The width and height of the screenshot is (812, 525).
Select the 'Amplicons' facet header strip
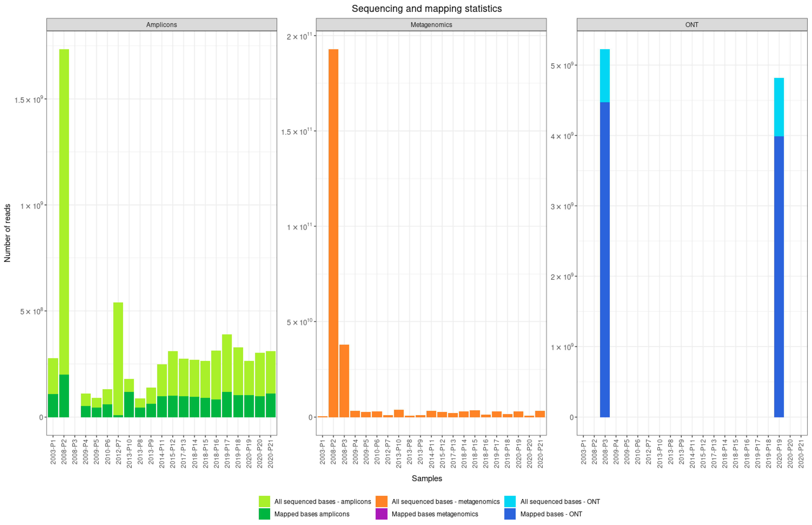click(162, 25)
